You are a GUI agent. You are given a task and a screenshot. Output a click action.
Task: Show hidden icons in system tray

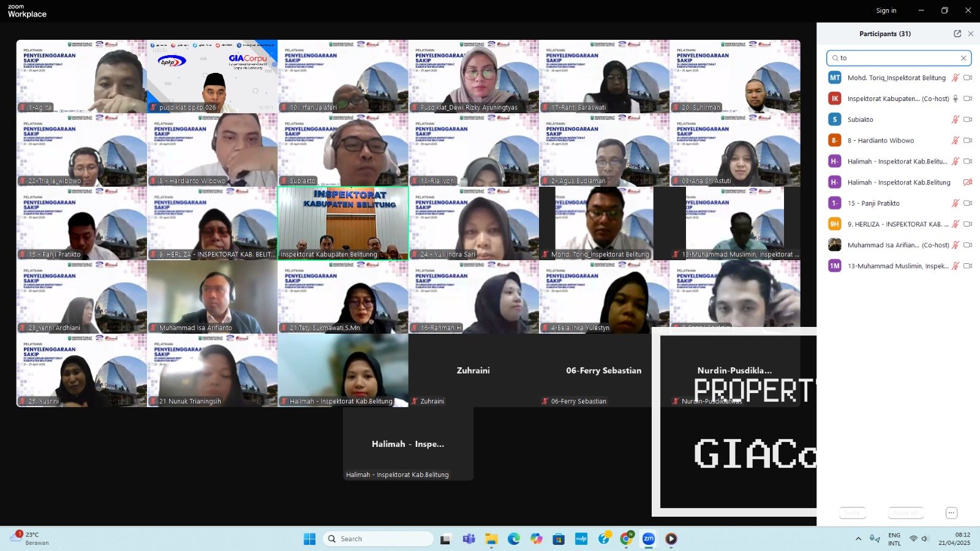(x=858, y=539)
